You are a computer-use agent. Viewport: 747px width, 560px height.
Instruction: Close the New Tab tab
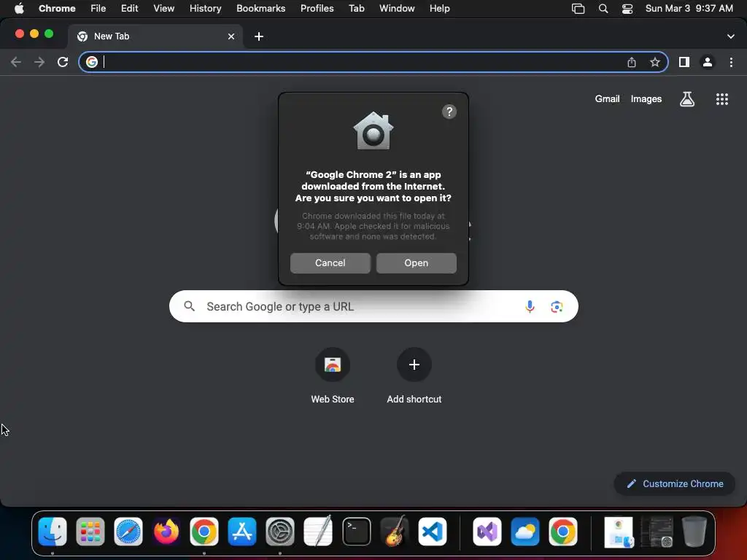click(231, 36)
